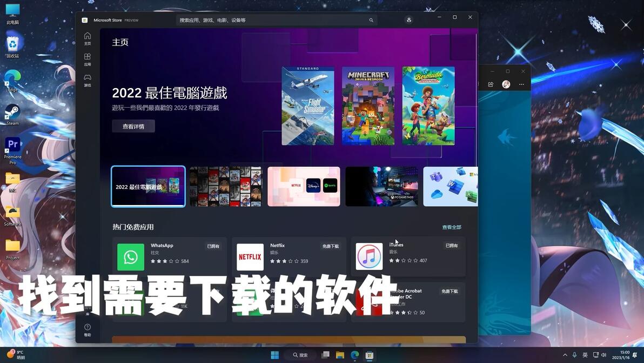Click 免费下载 on Netflix card
This screenshot has height=363, width=644.
331,246
